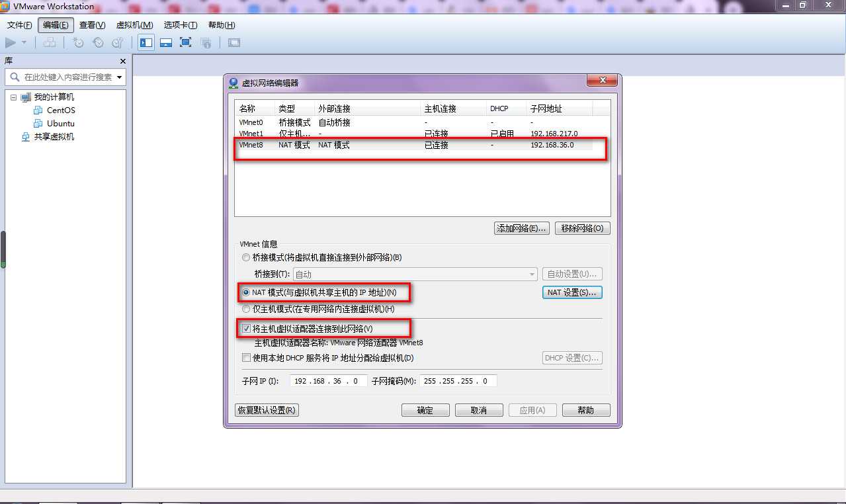846x504 pixels.
Task: Select the CentOS virtual machine
Action: [x=61, y=110]
